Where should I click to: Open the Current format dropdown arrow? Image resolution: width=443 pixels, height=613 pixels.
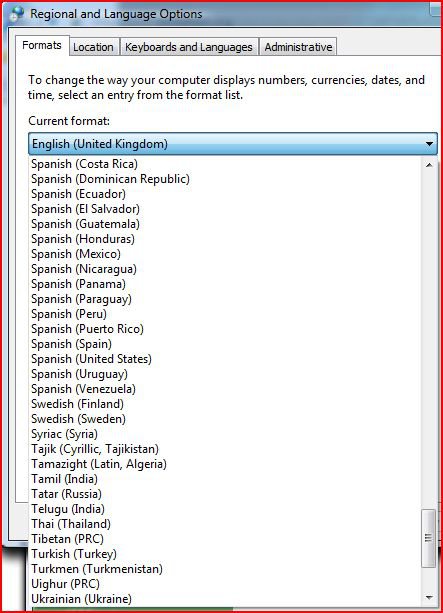point(429,144)
